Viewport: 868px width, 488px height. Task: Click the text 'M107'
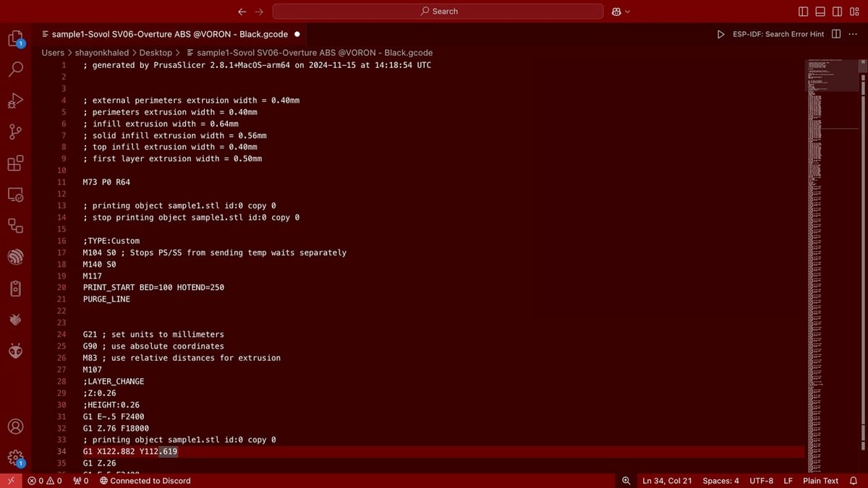click(92, 369)
